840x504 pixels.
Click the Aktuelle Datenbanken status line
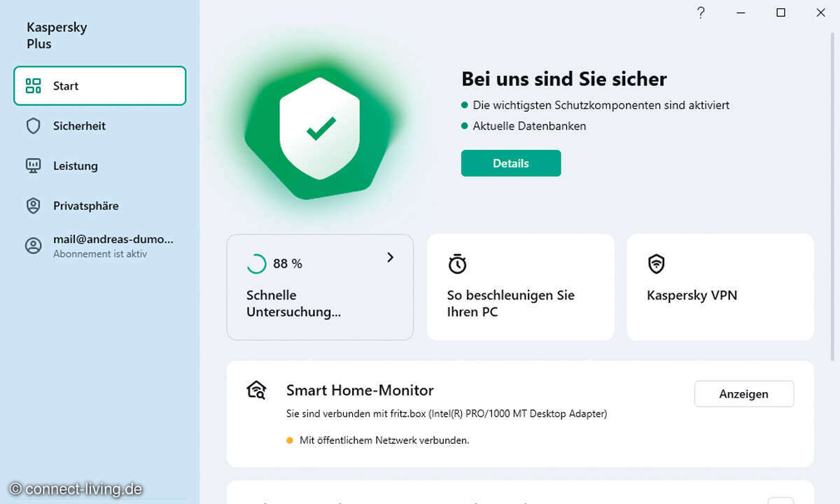529,126
